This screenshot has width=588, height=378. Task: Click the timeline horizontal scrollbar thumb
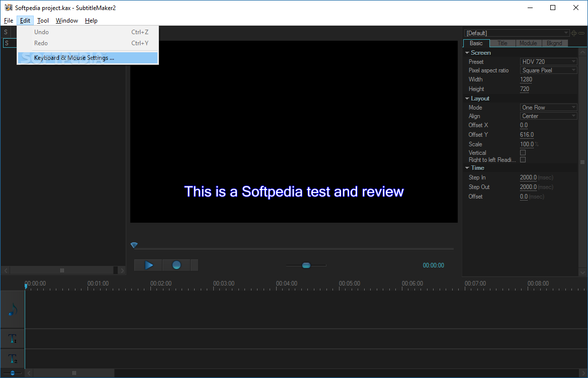[74, 373]
